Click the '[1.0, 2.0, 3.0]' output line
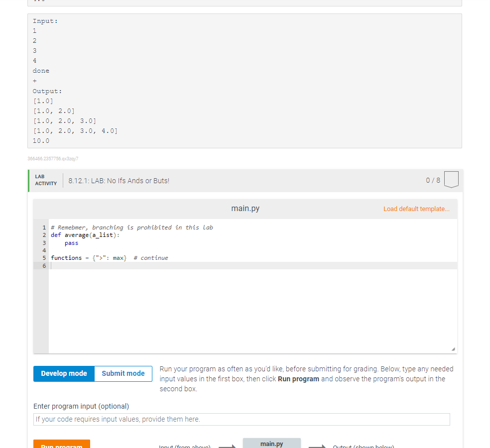 point(64,121)
